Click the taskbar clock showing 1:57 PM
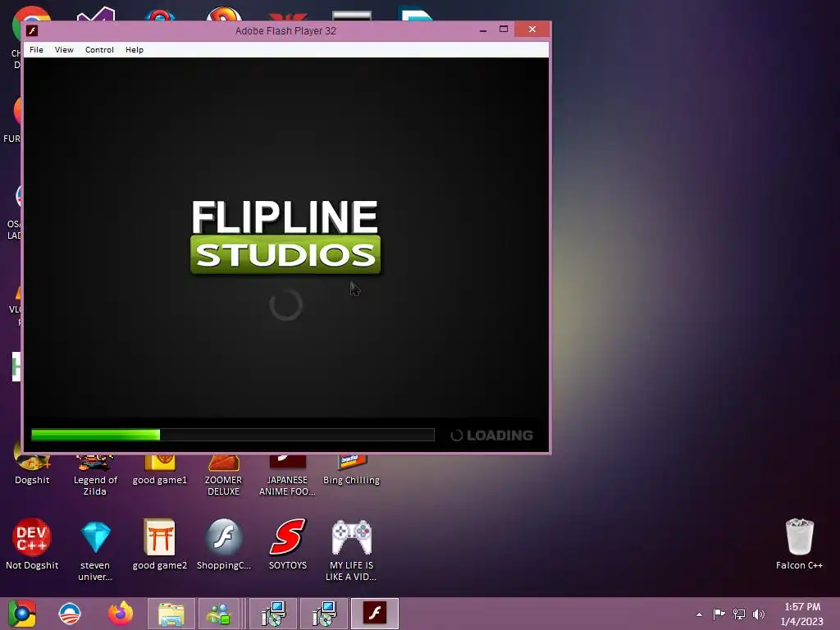Image resolution: width=840 pixels, height=630 pixels. (x=802, y=614)
